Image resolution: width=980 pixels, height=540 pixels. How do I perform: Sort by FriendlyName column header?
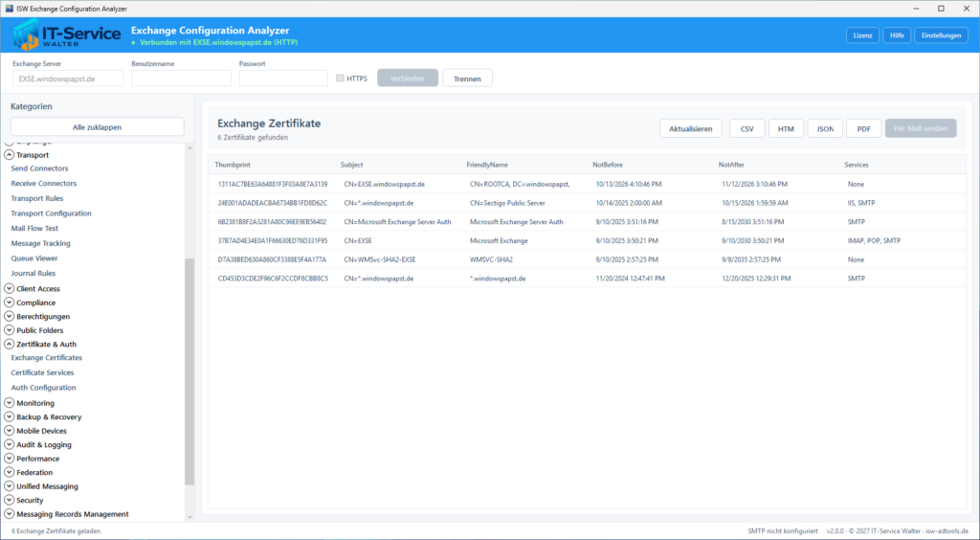(x=487, y=165)
